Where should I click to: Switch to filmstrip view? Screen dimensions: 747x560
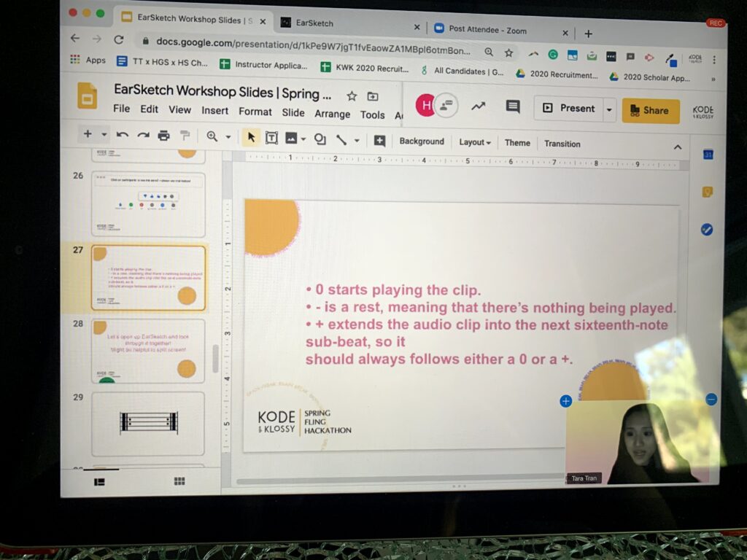[99, 482]
